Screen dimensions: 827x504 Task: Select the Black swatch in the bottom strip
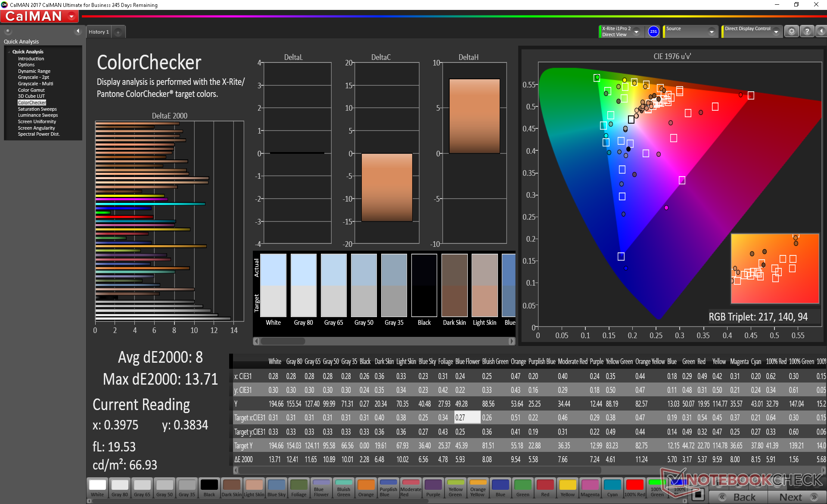[209, 488]
